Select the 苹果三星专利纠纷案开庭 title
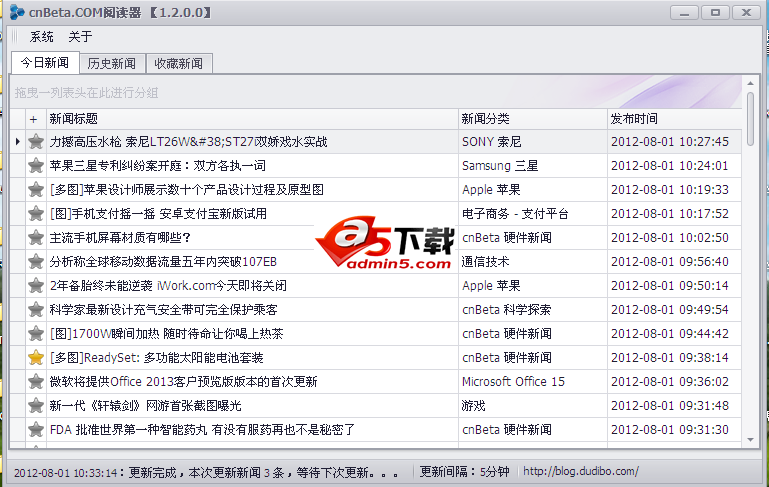This screenshot has height=487, width=769. point(157,166)
